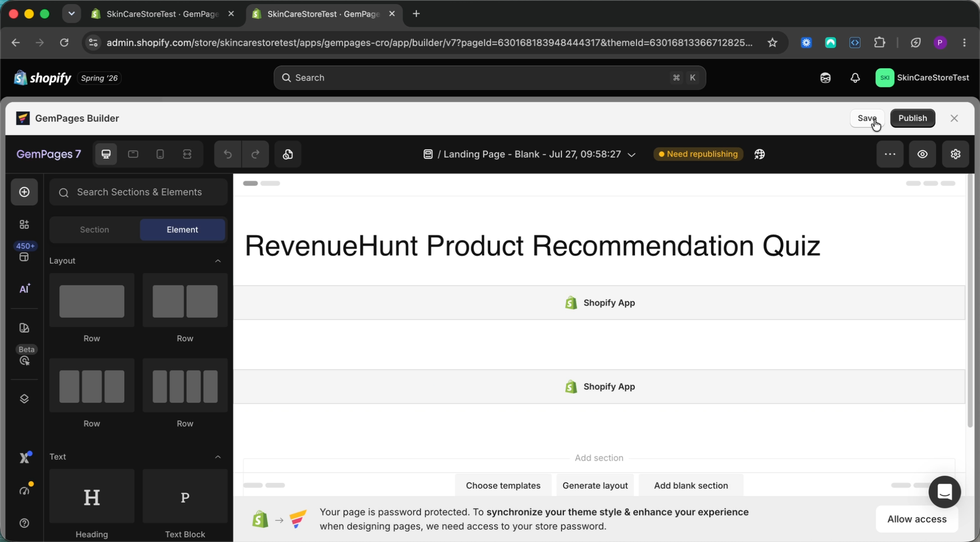Screen dimensions: 980x542
Task: Open the add elements plus icon
Action: pos(24,192)
